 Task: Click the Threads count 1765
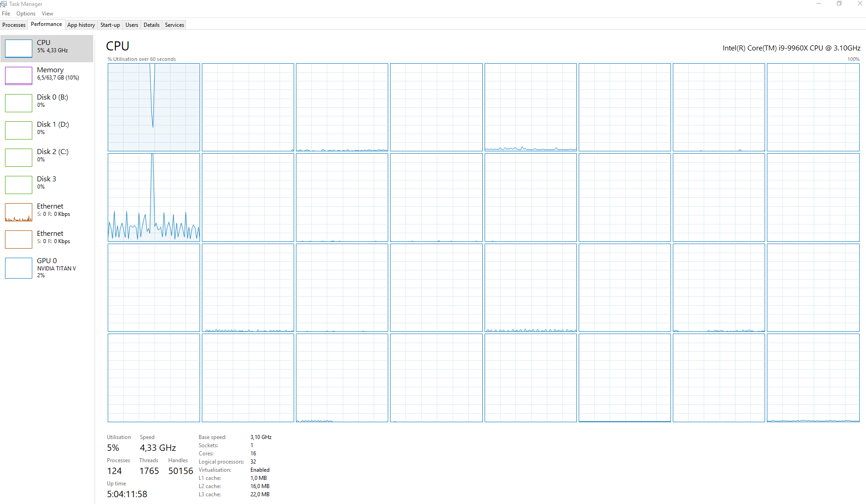149,471
